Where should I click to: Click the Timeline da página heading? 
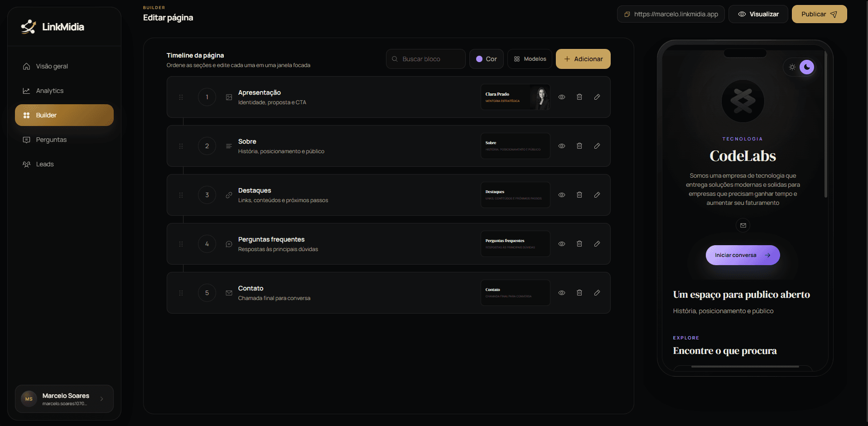195,55
